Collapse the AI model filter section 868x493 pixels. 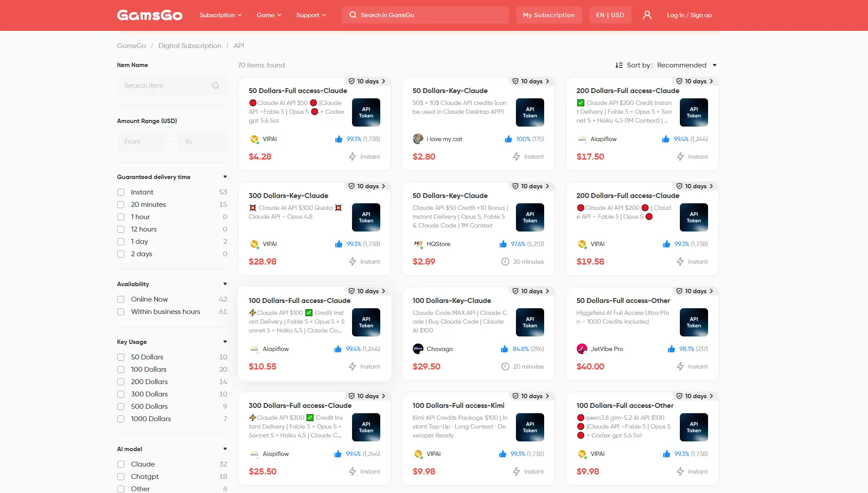(225, 449)
